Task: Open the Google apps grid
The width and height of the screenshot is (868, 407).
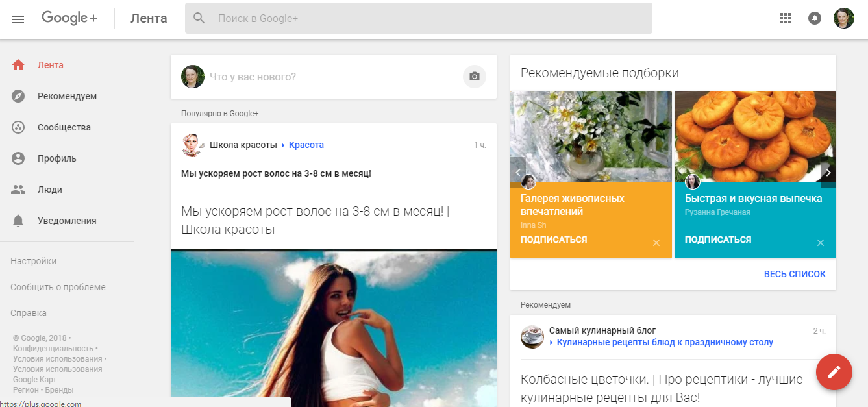Action: [x=785, y=18]
